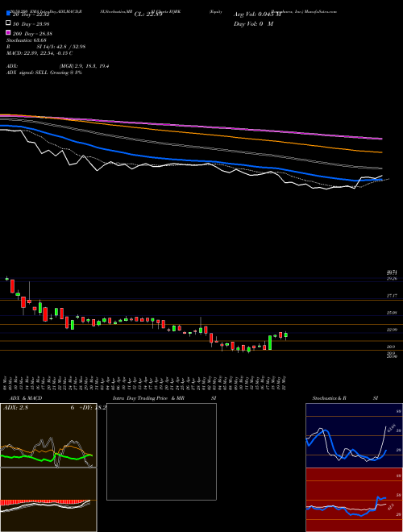Click the 27.17 price axis label
Viewport: 403px width, 532px height.
coord(392,296)
